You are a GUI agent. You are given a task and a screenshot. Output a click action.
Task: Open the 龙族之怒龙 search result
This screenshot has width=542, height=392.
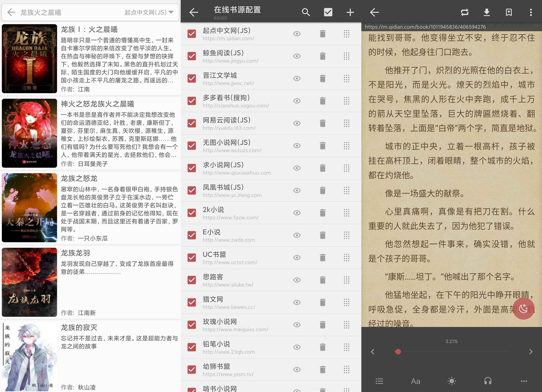(90, 208)
